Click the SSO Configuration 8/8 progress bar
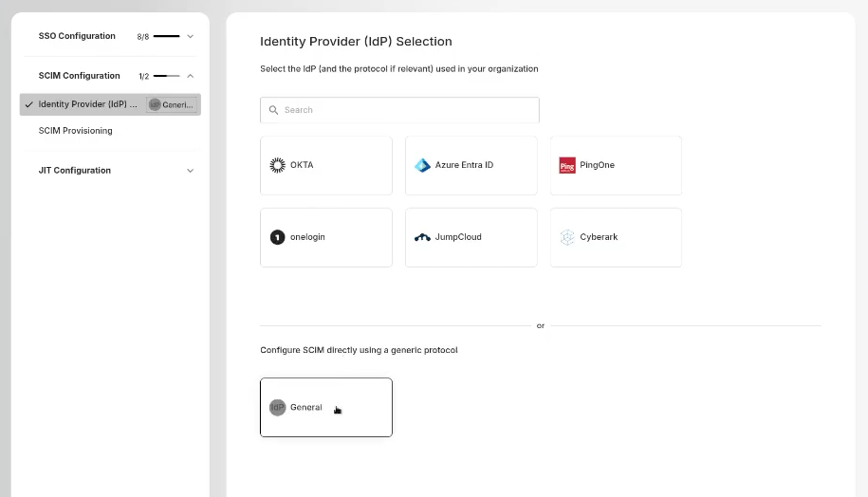The height and width of the screenshot is (497, 868). [166, 36]
